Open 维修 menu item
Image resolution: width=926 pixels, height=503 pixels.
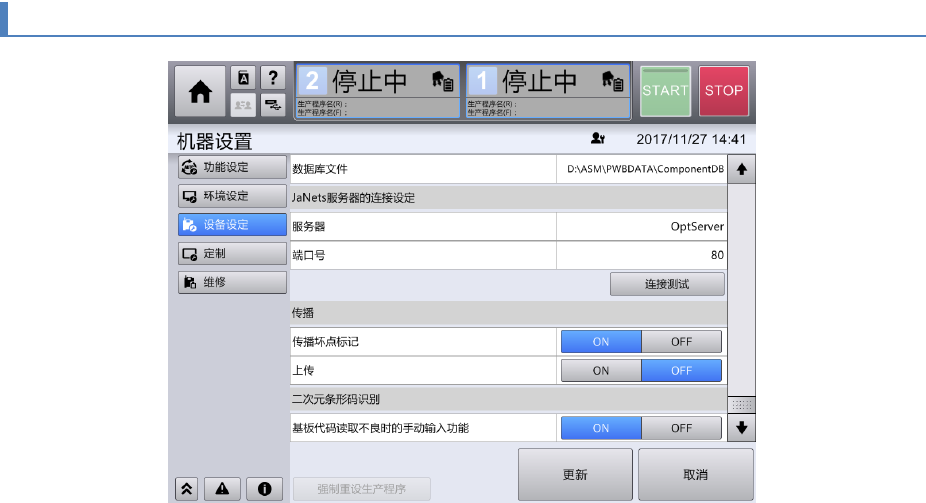pyautogui.click(x=232, y=282)
